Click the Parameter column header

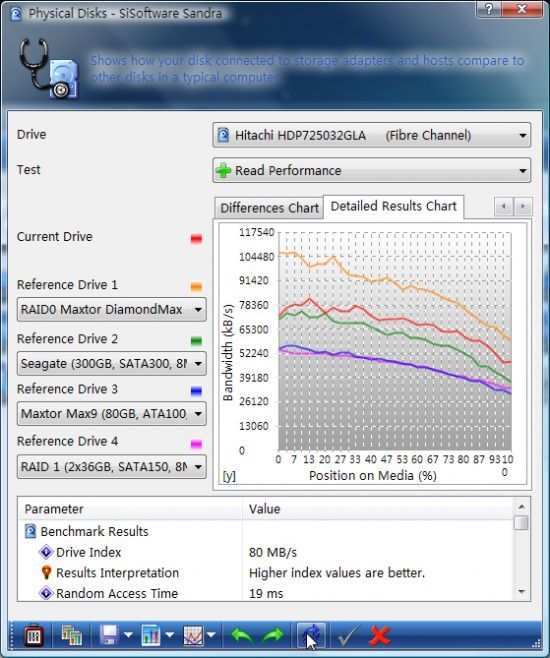pyautogui.click(x=130, y=509)
